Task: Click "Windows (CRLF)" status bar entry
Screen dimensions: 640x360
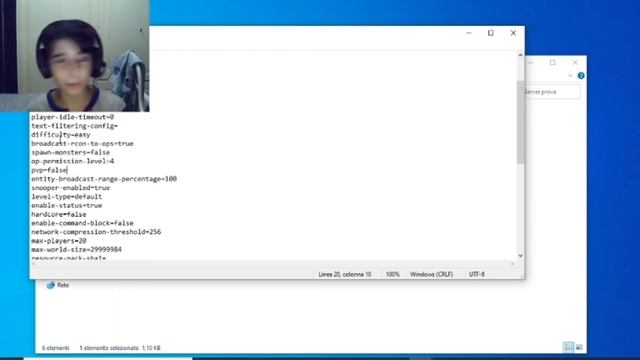Action: click(431, 274)
